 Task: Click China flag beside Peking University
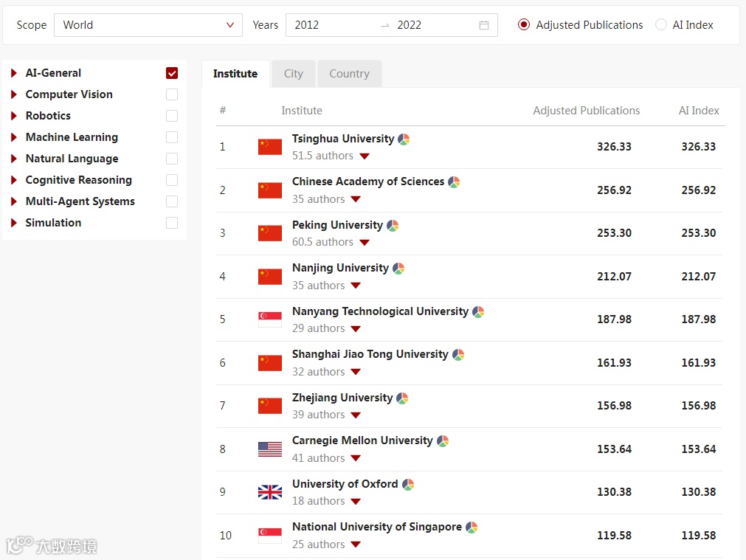tap(270, 233)
